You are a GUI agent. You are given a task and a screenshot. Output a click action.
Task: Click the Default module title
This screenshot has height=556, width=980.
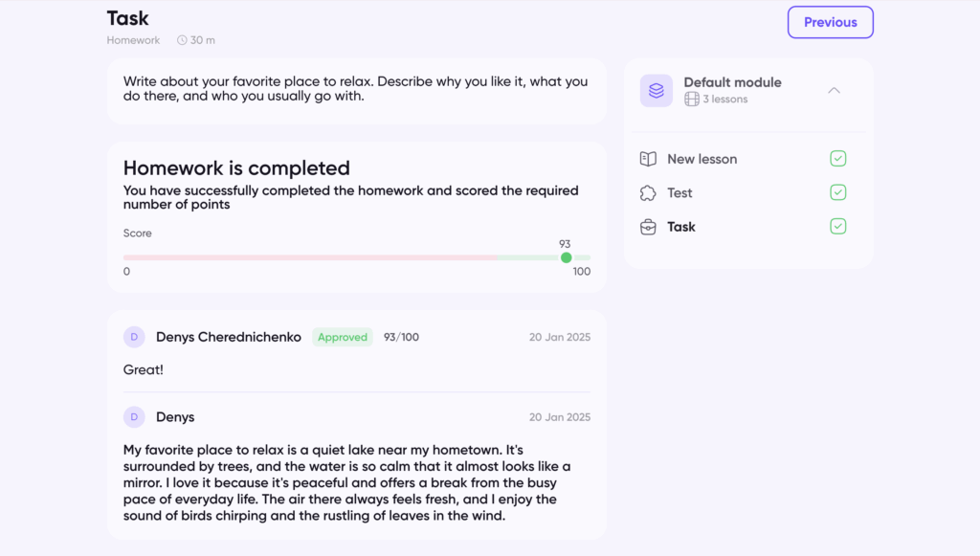pyautogui.click(x=732, y=82)
